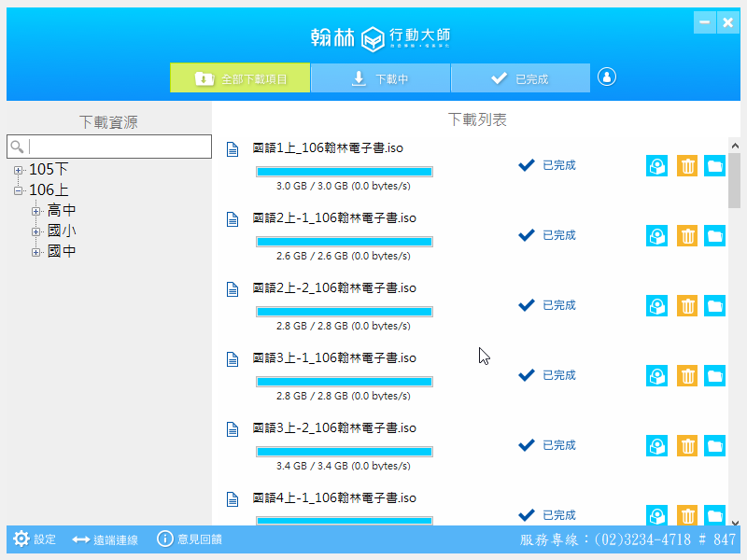Click the progress bar of 國語2上-2_106翰林電子書.iso
Viewport: 747px width, 560px height.
(x=345, y=312)
